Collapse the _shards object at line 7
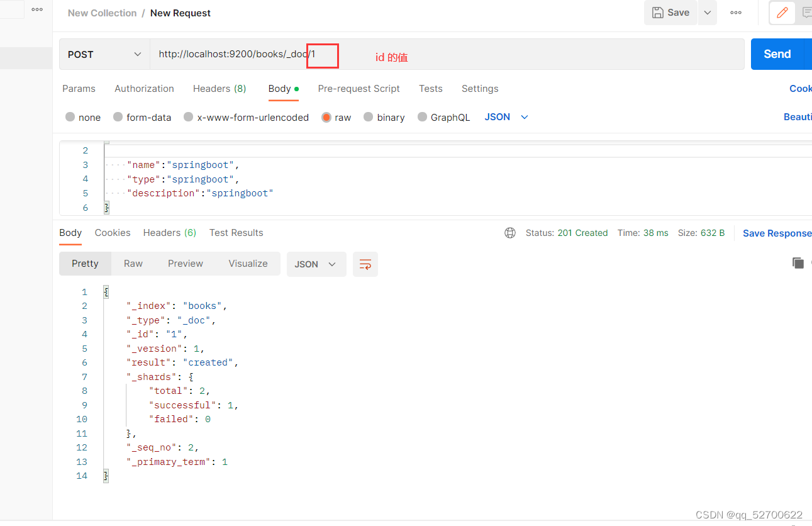Image resolution: width=812 pixels, height=526 pixels. click(191, 377)
